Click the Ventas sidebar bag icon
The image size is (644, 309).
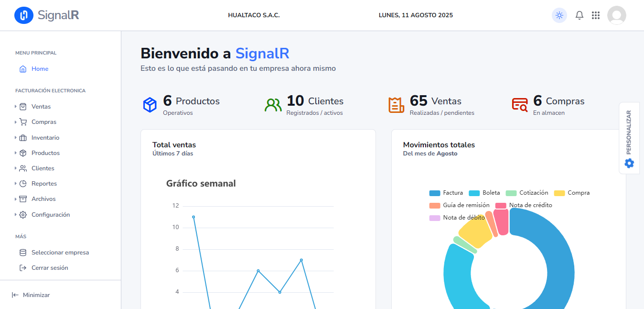pyautogui.click(x=23, y=107)
